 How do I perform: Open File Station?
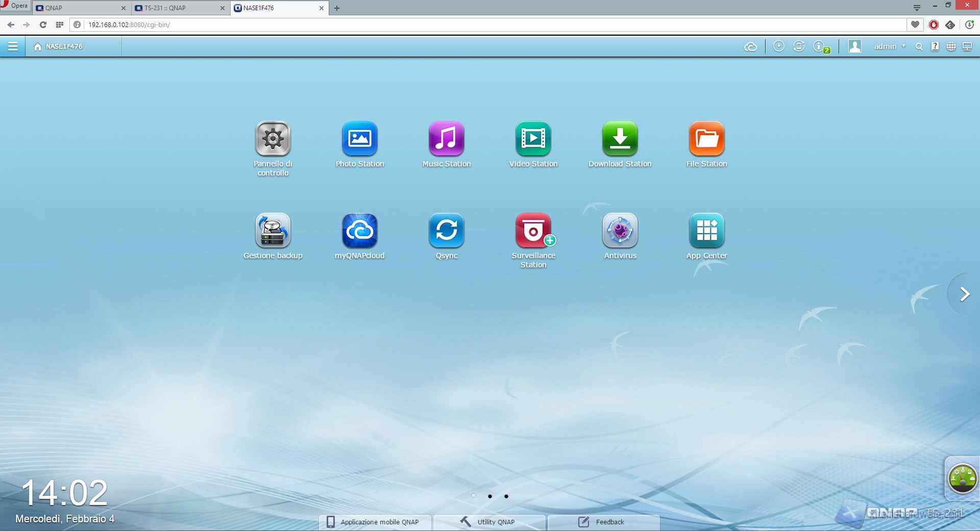coord(706,139)
